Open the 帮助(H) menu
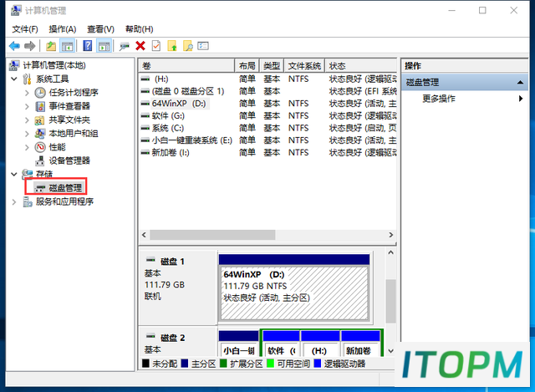 (x=140, y=29)
